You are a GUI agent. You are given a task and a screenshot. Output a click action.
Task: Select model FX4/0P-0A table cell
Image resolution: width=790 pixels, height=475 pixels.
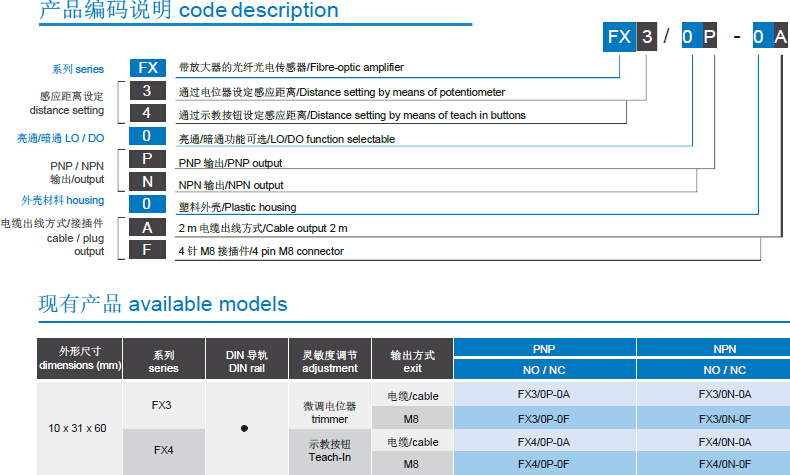543,441
